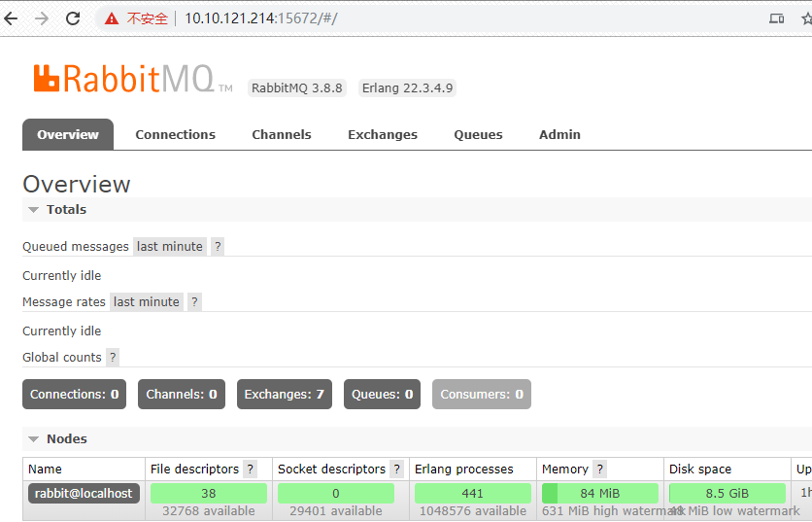
Task: Open help for Socket descriptors column
Action: (x=396, y=470)
